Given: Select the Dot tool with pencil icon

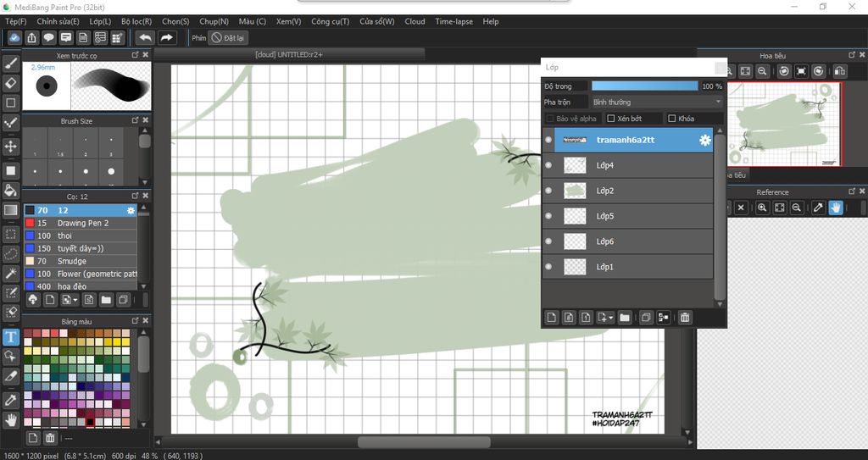Looking at the screenshot, I should (x=11, y=122).
